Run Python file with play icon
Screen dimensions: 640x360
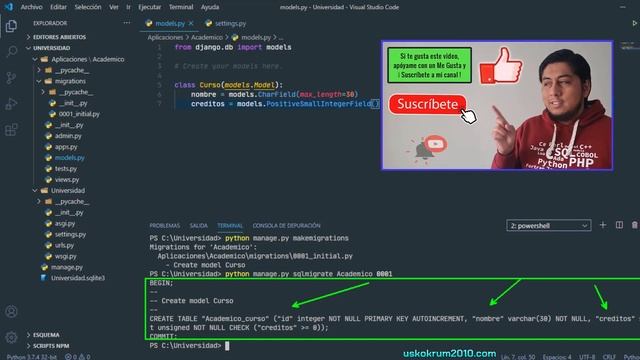[x=635, y=23]
